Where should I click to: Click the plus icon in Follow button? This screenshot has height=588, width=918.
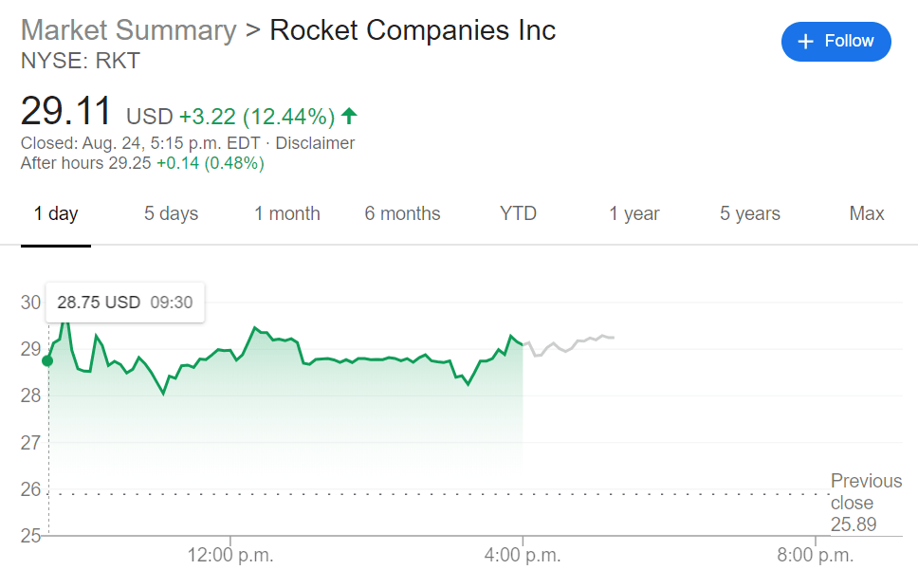806,42
